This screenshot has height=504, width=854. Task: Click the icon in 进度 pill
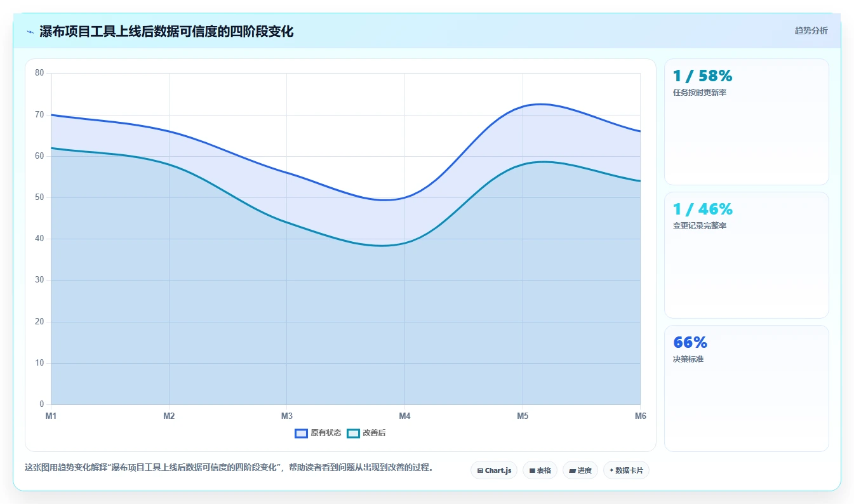tap(572, 471)
